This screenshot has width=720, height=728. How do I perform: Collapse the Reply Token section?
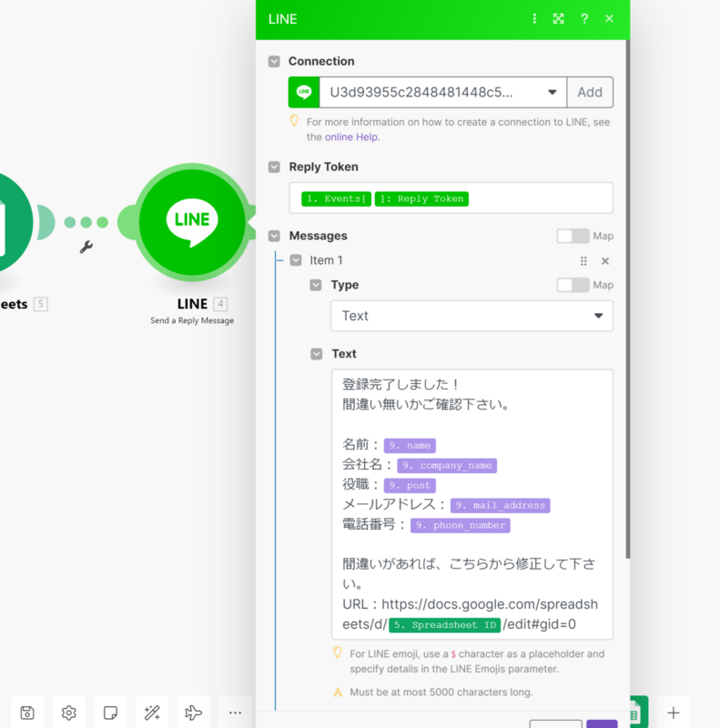(274, 167)
